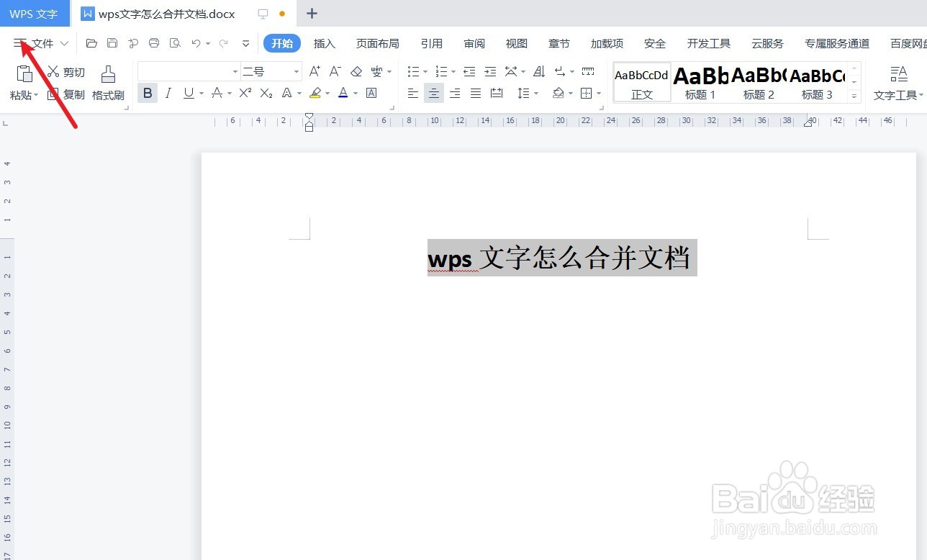Open the 引用 tab
The height and width of the screenshot is (560, 927).
[432, 43]
